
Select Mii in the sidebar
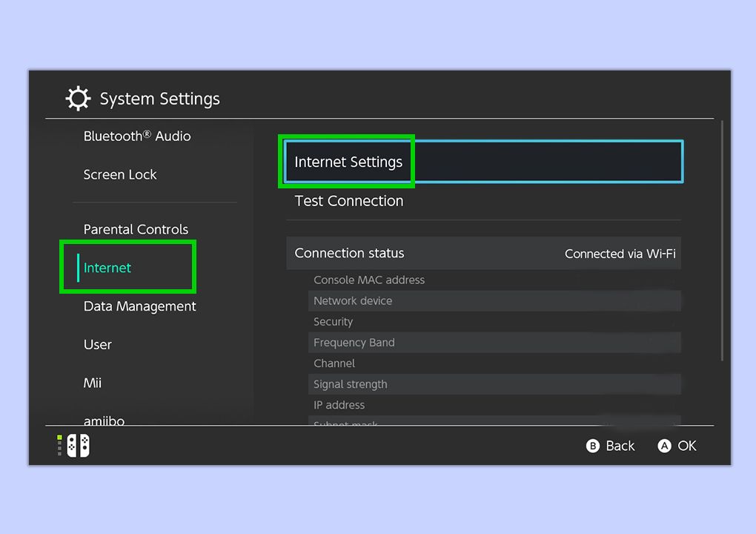(x=92, y=383)
